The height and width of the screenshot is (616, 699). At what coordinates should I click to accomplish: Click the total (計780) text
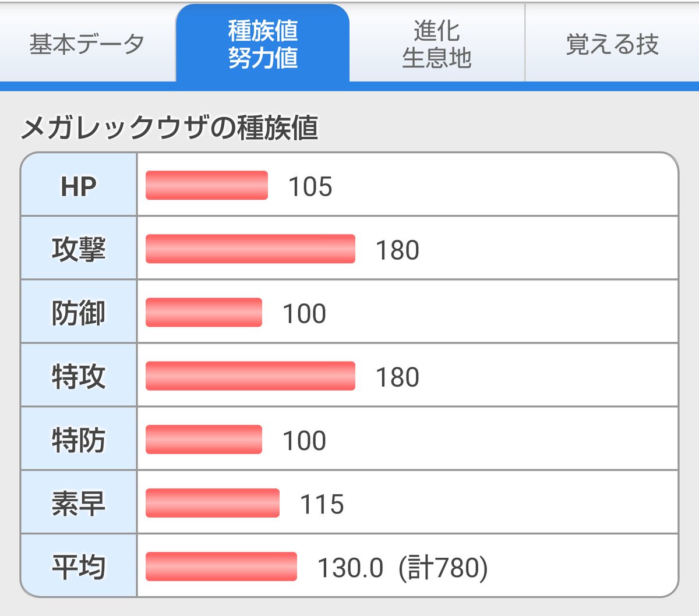point(443,568)
